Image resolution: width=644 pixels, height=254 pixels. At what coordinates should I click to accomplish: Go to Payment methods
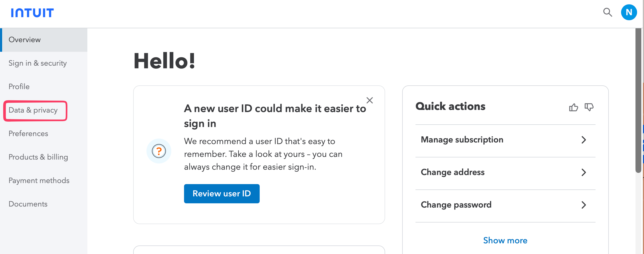[39, 180]
